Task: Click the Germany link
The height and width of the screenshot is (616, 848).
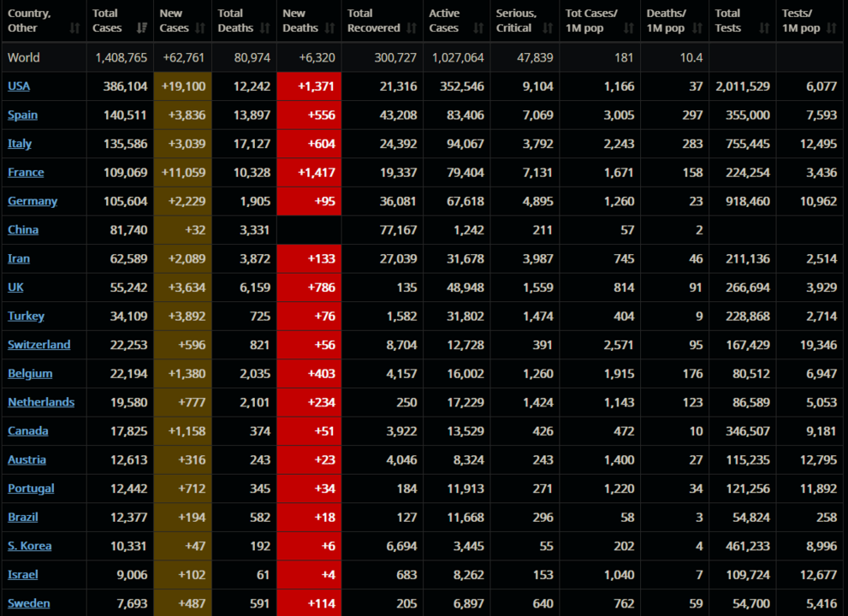Action: tap(33, 201)
